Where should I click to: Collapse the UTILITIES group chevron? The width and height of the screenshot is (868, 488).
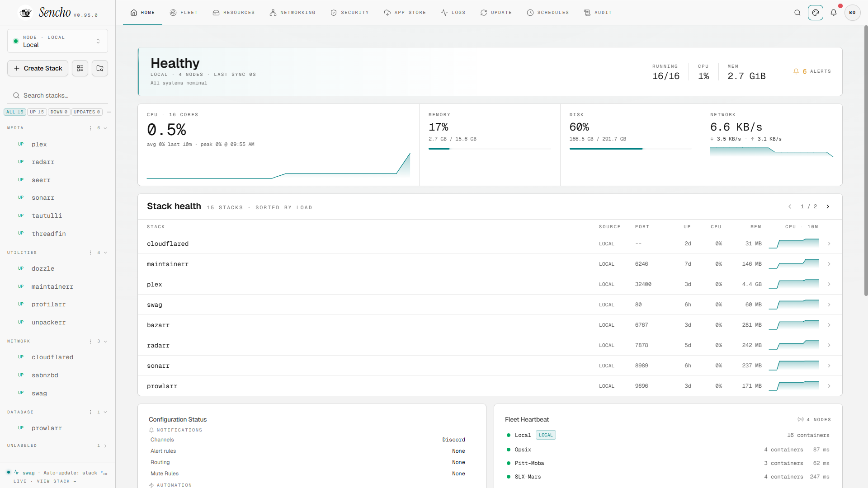[105, 253]
